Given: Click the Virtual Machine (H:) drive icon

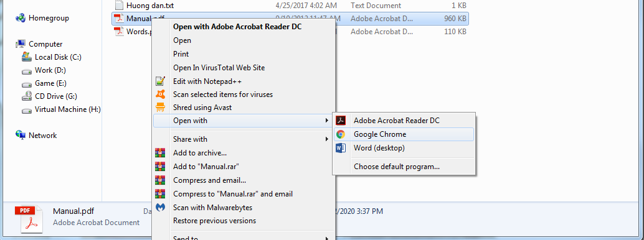Looking at the screenshot, I should coord(27,110).
